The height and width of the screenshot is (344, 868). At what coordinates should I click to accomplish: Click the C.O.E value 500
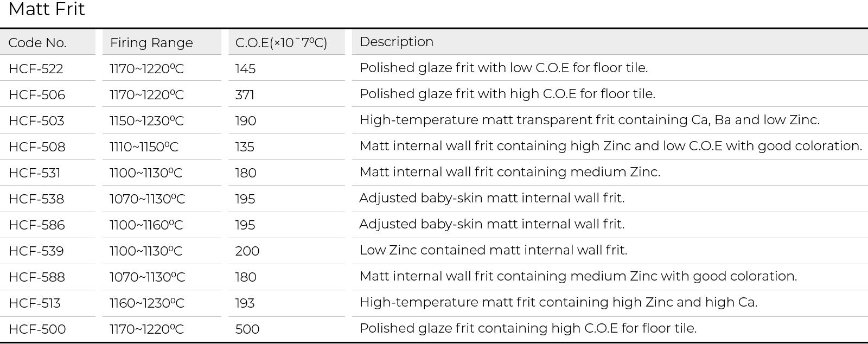(247, 329)
